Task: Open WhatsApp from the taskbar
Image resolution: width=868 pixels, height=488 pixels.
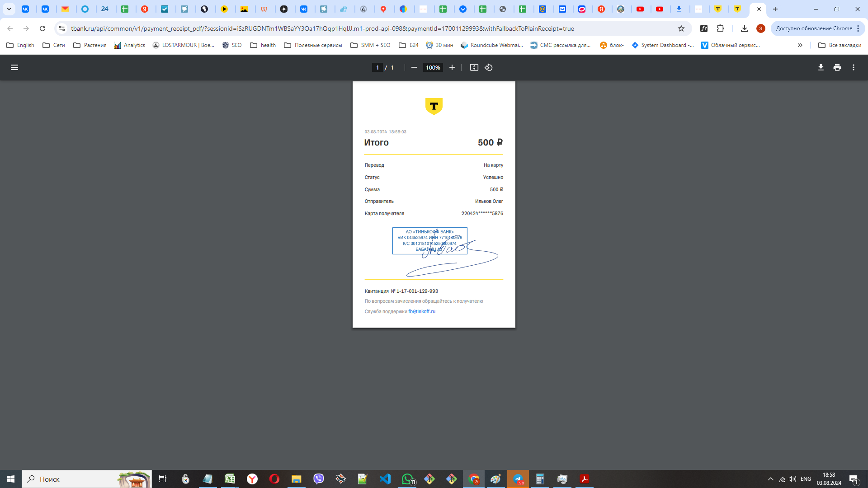Action: (x=407, y=479)
